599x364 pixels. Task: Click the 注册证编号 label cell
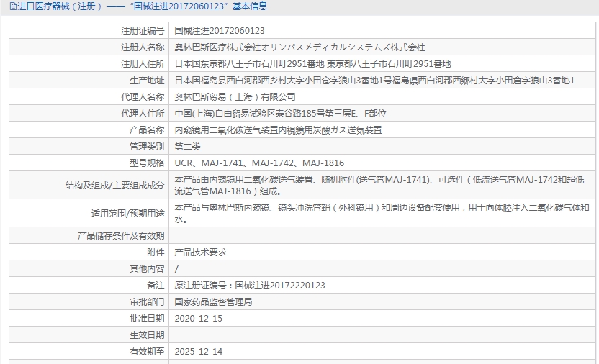click(x=143, y=31)
